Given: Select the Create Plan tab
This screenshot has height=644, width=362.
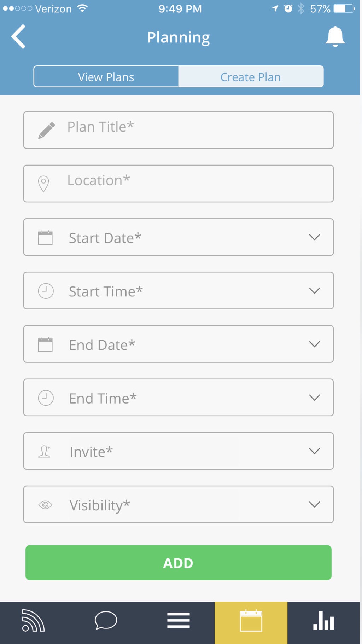Looking at the screenshot, I should (x=251, y=77).
